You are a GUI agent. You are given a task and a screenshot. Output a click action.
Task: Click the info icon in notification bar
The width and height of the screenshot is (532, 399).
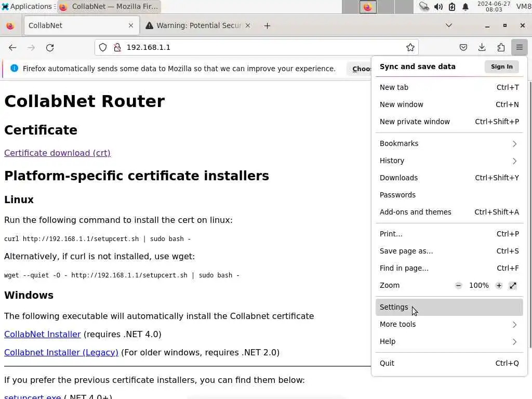click(14, 69)
